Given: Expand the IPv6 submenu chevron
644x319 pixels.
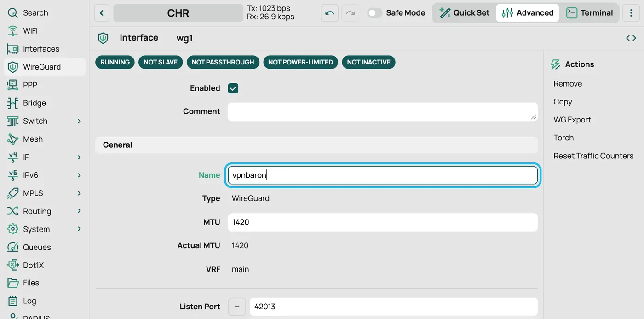Looking at the screenshot, I should (x=79, y=175).
